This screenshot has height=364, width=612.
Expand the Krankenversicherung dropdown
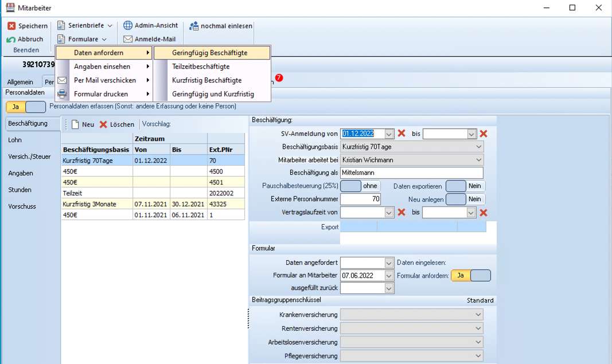click(x=478, y=315)
